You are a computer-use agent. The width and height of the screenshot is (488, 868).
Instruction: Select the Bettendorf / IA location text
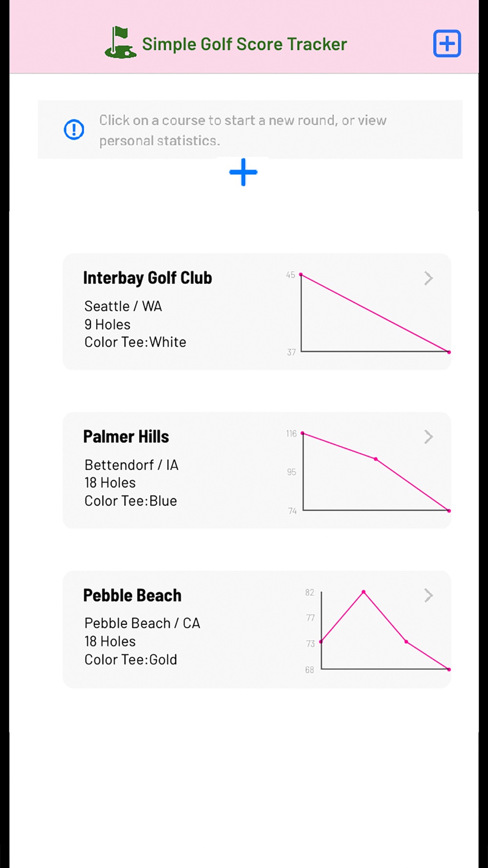coord(131,465)
